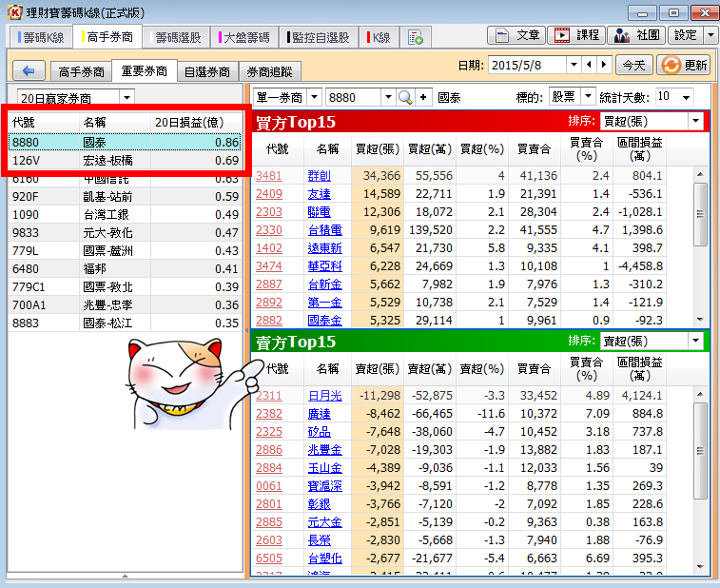Switch to the 大盤籌碼 tab

244,37
